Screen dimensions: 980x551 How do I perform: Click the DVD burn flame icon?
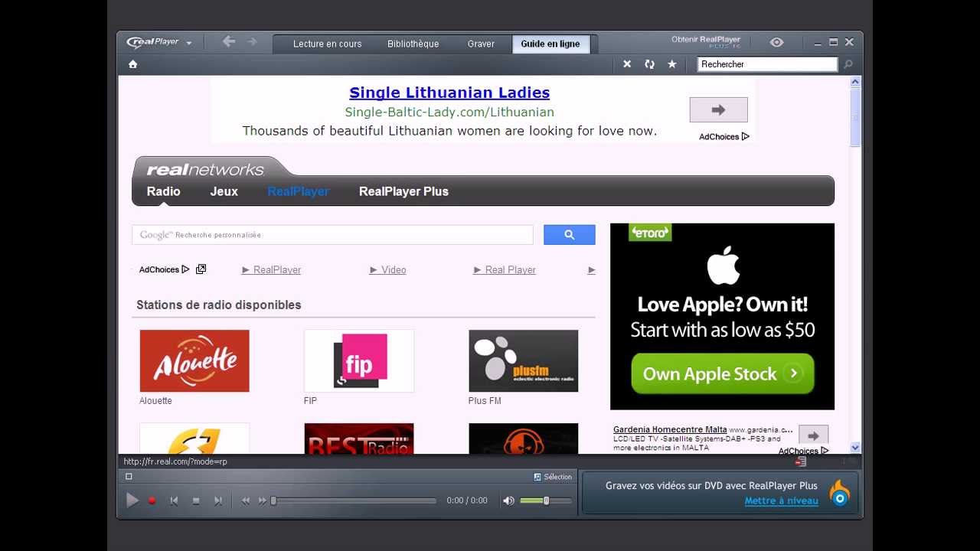(840, 494)
